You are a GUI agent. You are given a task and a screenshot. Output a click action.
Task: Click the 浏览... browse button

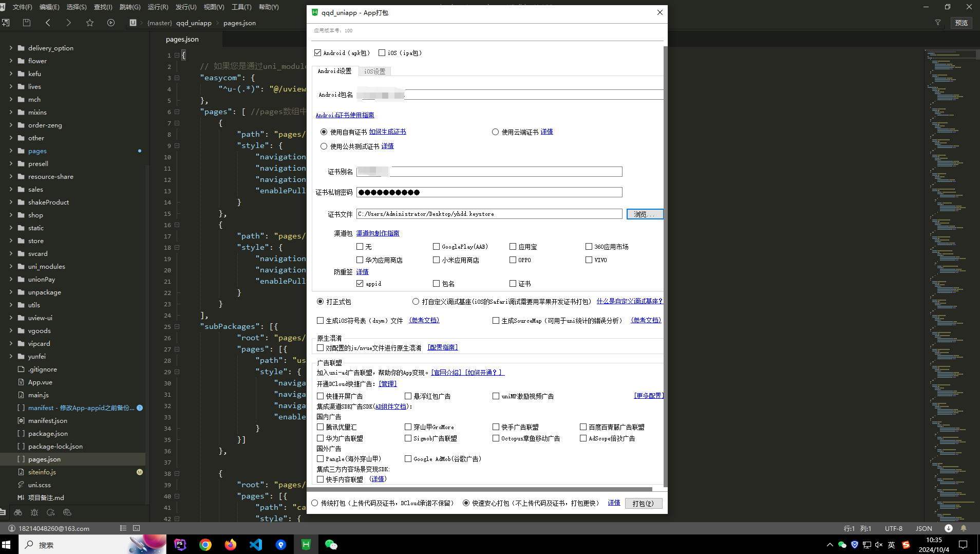(x=645, y=214)
